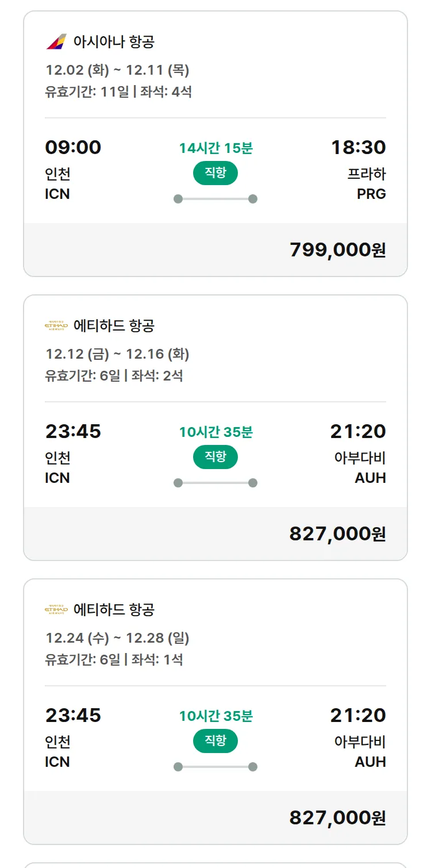Click Etihad logo on the 12.12 flight card
431x868 pixels.
56,326
